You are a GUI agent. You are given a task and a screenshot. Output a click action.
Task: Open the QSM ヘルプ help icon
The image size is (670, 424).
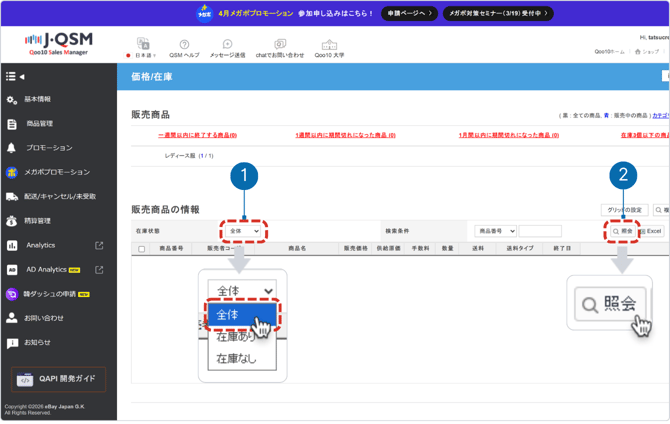[184, 45]
